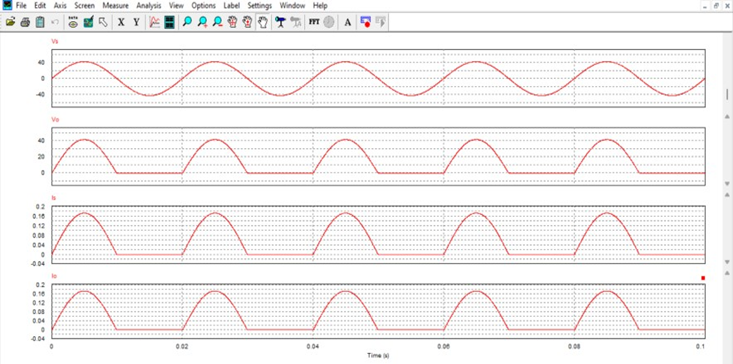Screen dimensions: 733x364
Task: Click the dark screen layout icon
Action: click(169, 21)
